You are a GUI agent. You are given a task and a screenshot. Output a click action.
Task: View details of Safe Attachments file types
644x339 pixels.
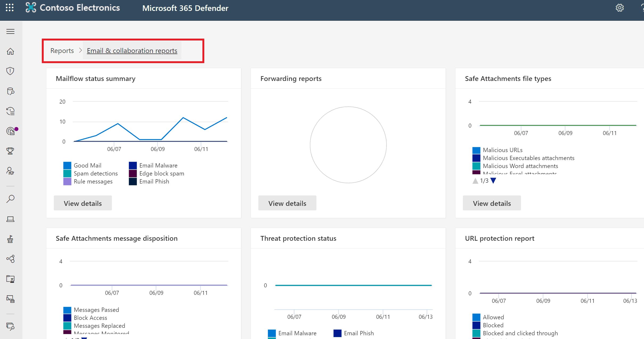point(492,203)
